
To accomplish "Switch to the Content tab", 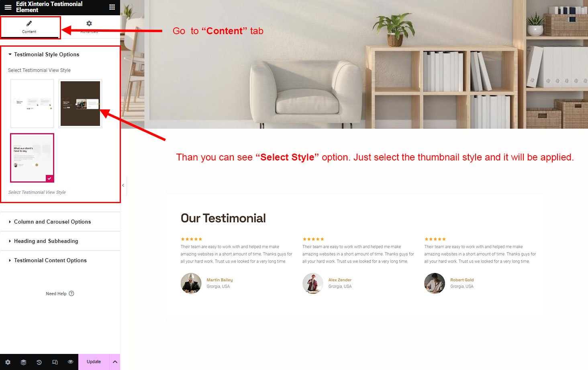I will pyautogui.click(x=29, y=27).
